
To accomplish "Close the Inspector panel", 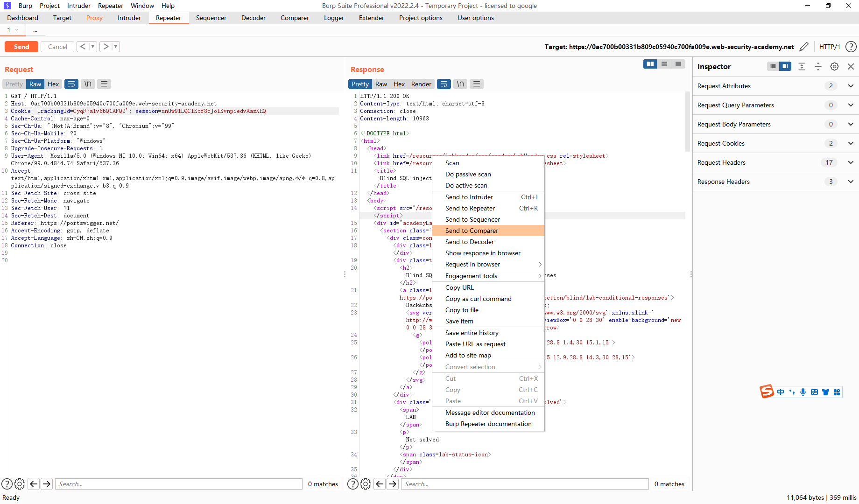I will coord(851,66).
